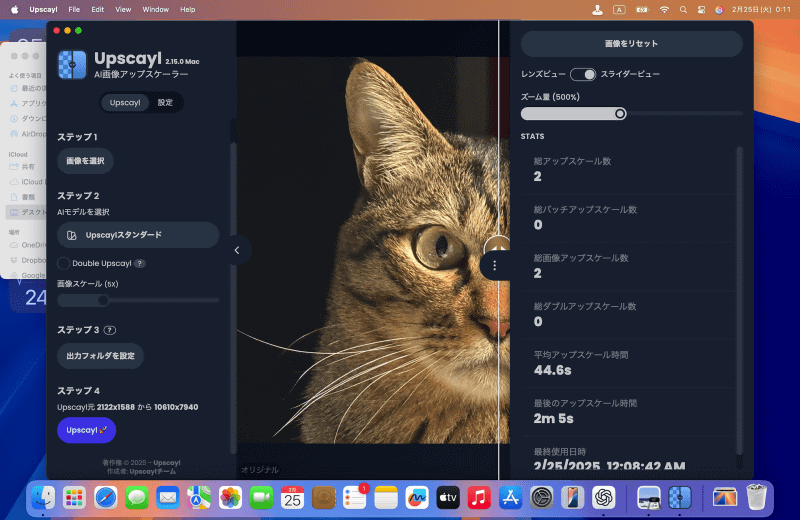Open the Window menu

click(156, 10)
